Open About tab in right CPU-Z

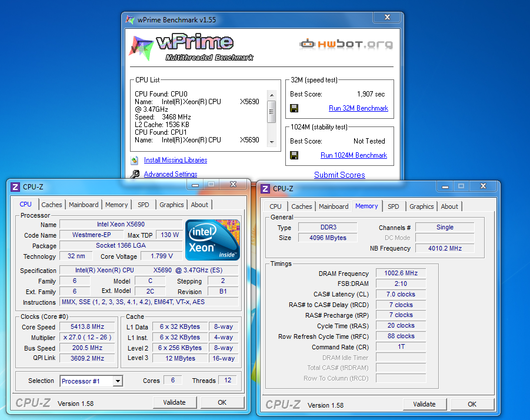coord(449,206)
